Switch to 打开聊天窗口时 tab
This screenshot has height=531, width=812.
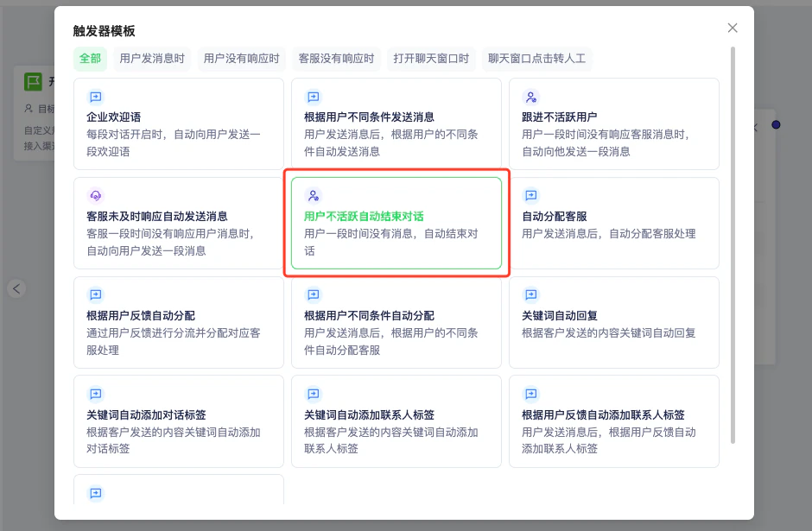pyautogui.click(x=431, y=59)
